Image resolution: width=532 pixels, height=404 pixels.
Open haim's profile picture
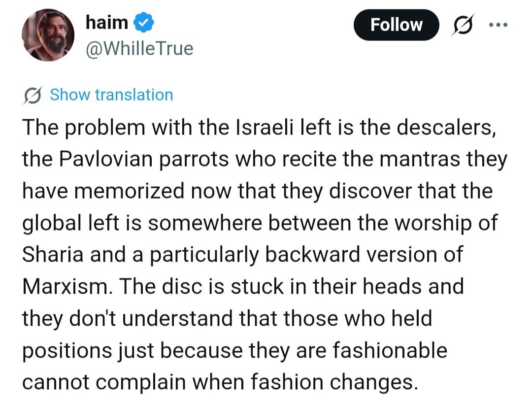coord(48,35)
